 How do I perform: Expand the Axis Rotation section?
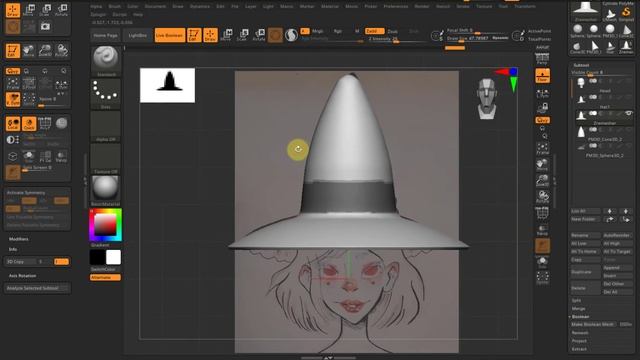pos(22,276)
